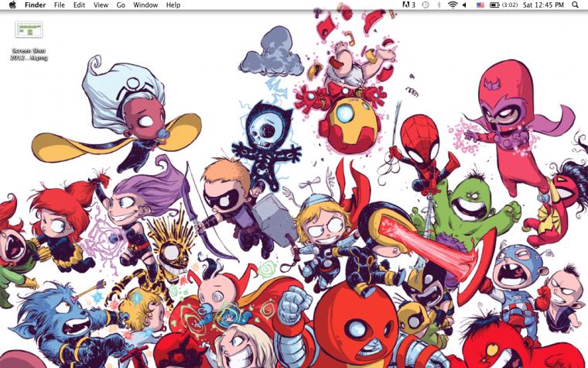The width and height of the screenshot is (588, 368).
Task: Show the Sat 12:45 PM clock menu
Action: click(543, 5)
